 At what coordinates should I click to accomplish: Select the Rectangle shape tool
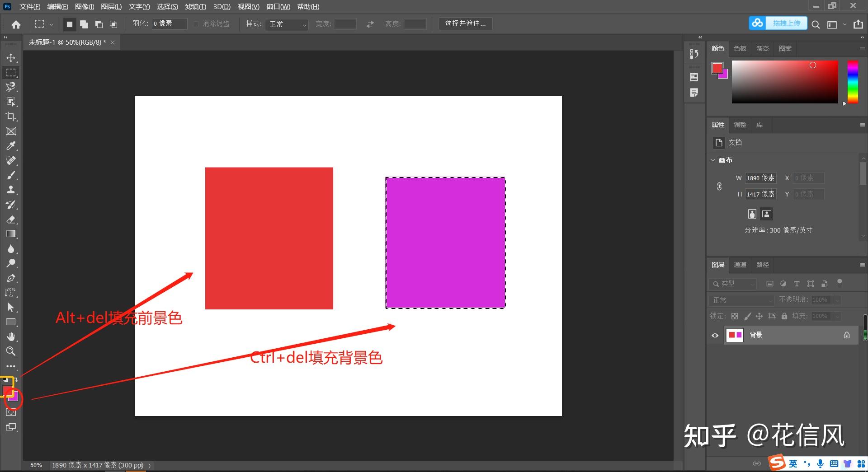(x=11, y=322)
